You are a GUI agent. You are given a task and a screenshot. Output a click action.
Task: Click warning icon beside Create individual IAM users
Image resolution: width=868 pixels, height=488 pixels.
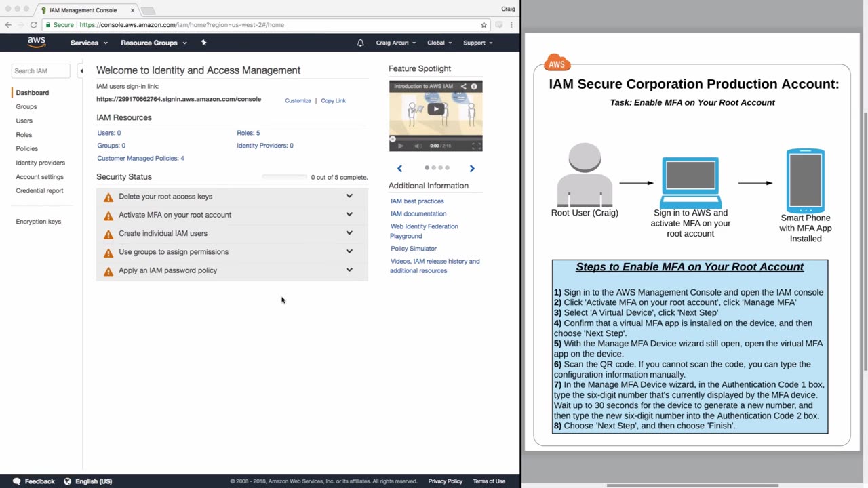[108, 234]
